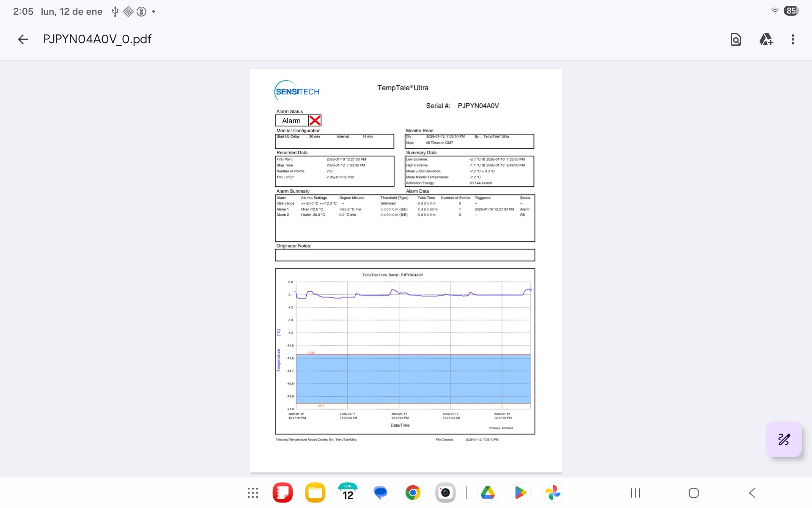Launch the Messages chat app

click(x=380, y=493)
